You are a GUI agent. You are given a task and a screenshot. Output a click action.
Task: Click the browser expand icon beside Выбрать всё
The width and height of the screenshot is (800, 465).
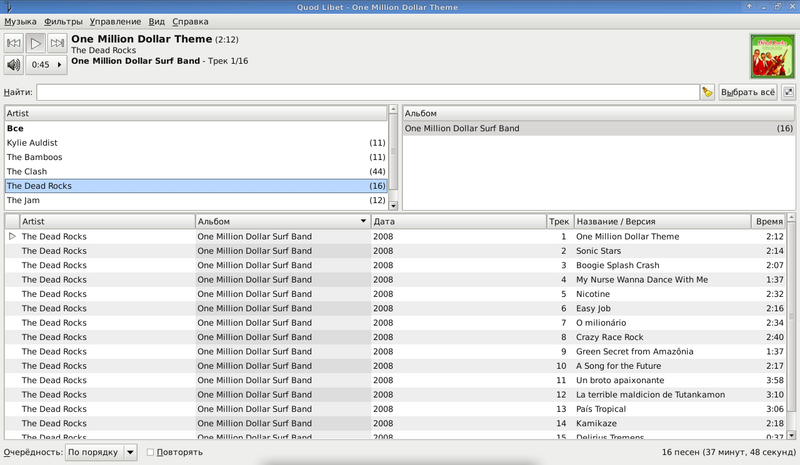tap(788, 92)
